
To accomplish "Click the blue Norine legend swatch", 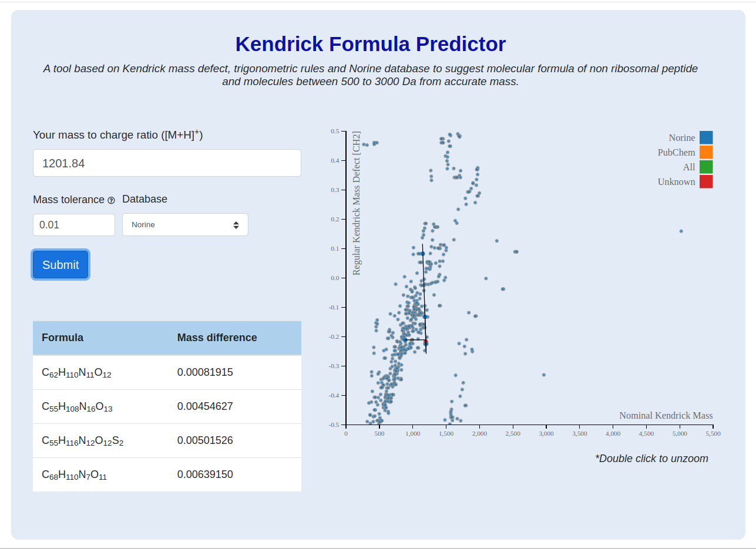I will tap(706, 138).
